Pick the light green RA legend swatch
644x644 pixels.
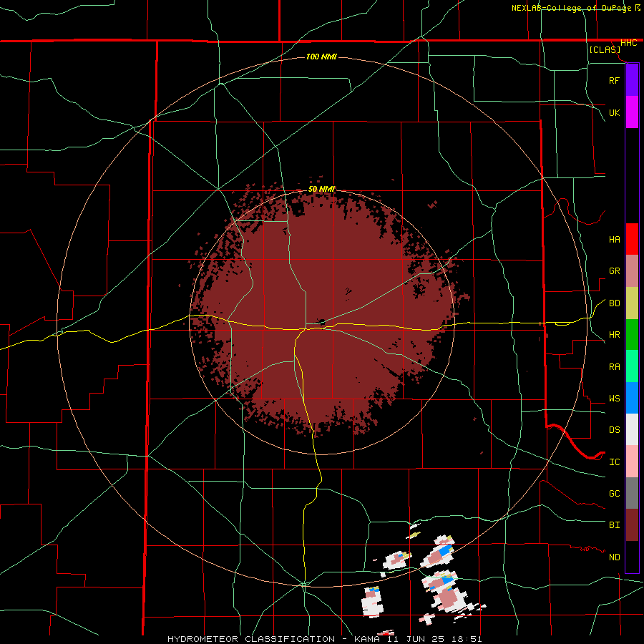[632, 366]
